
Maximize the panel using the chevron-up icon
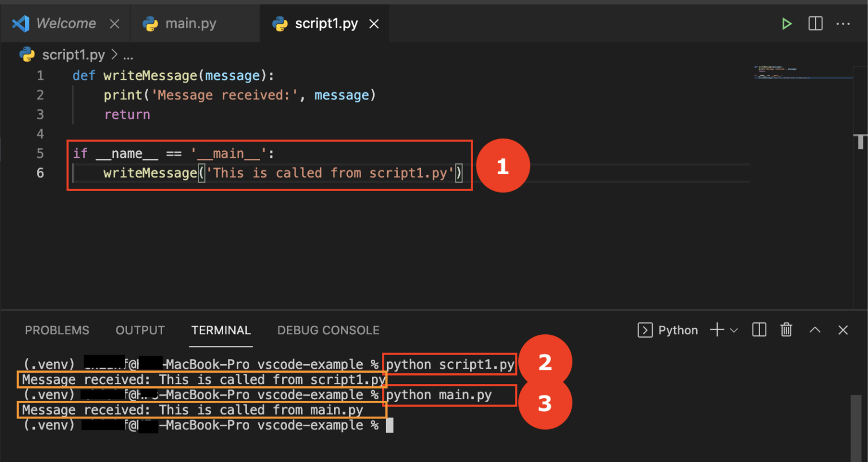point(814,330)
